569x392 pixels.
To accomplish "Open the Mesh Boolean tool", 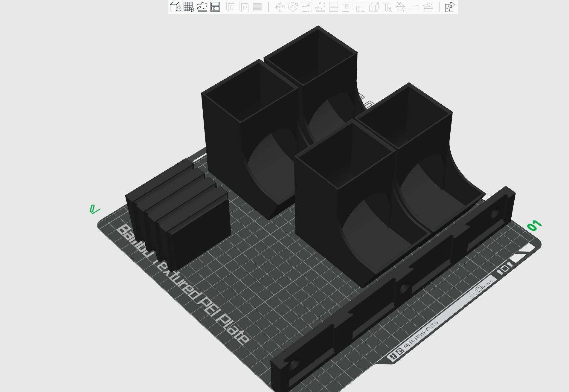I will coord(347,7).
